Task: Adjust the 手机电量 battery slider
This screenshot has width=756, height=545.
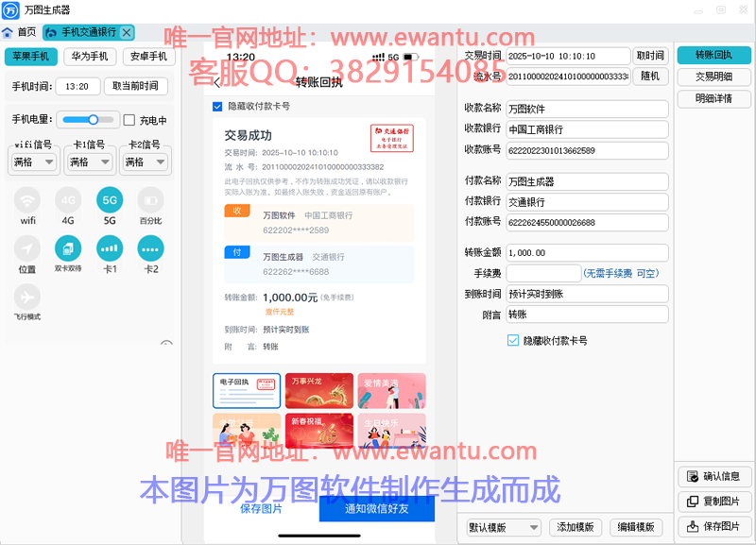Action: tap(88, 120)
